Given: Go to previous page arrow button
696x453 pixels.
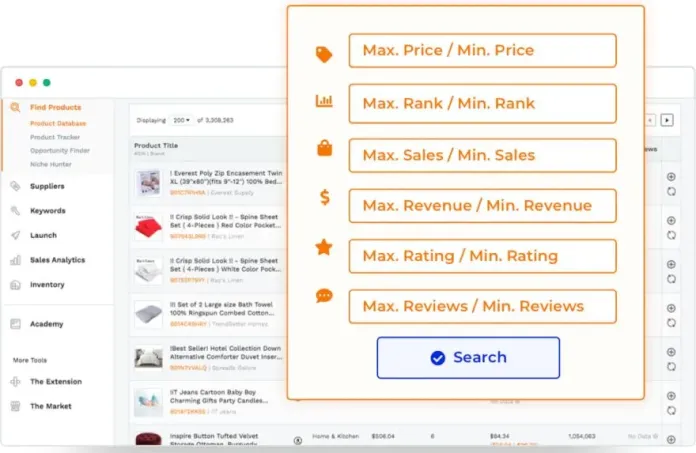Looking at the screenshot, I should click(650, 120).
